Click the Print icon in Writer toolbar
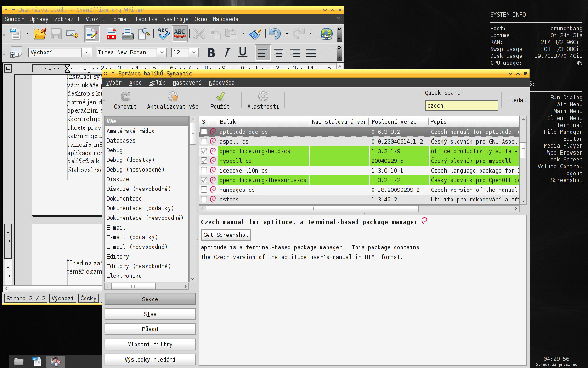Viewport: 588px width, 368px height. 127,33
